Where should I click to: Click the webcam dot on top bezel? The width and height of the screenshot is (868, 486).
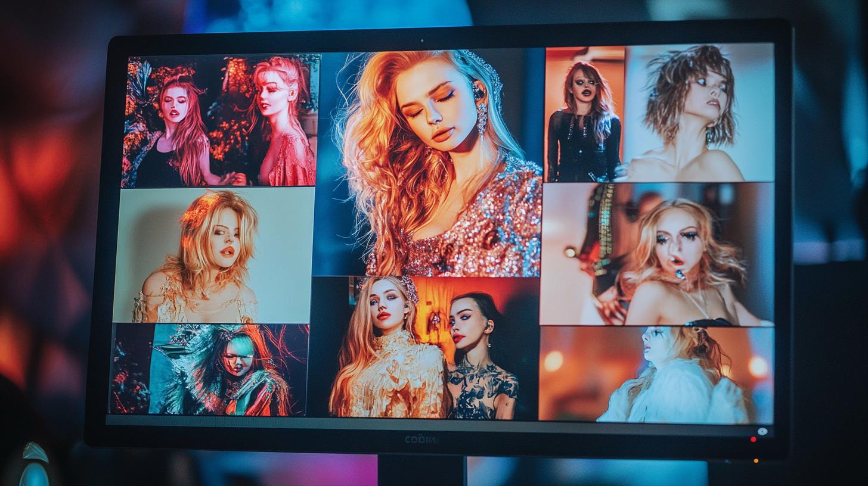click(x=423, y=41)
